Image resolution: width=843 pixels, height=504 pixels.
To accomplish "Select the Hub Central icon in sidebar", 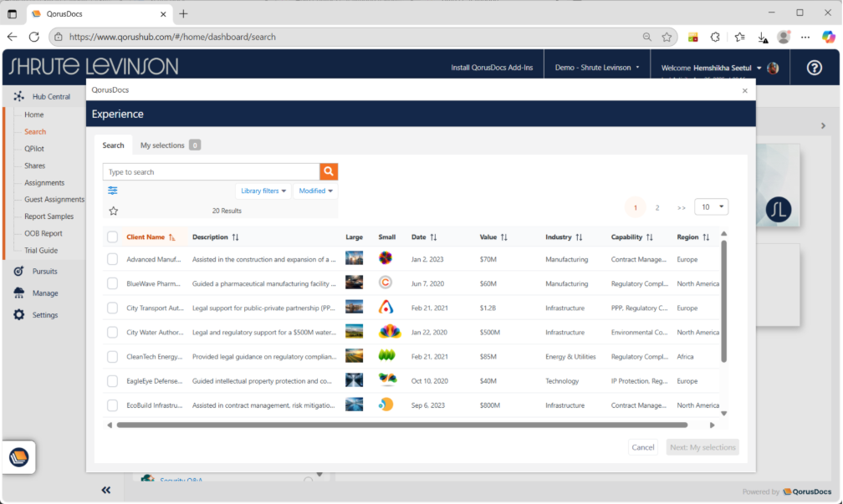I will [19, 96].
